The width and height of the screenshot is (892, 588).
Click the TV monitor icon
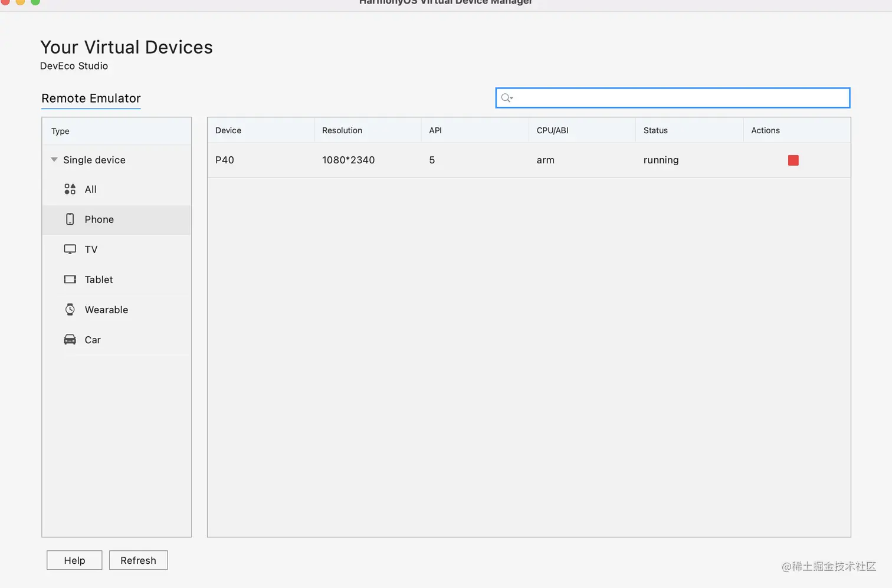(70, 249)
